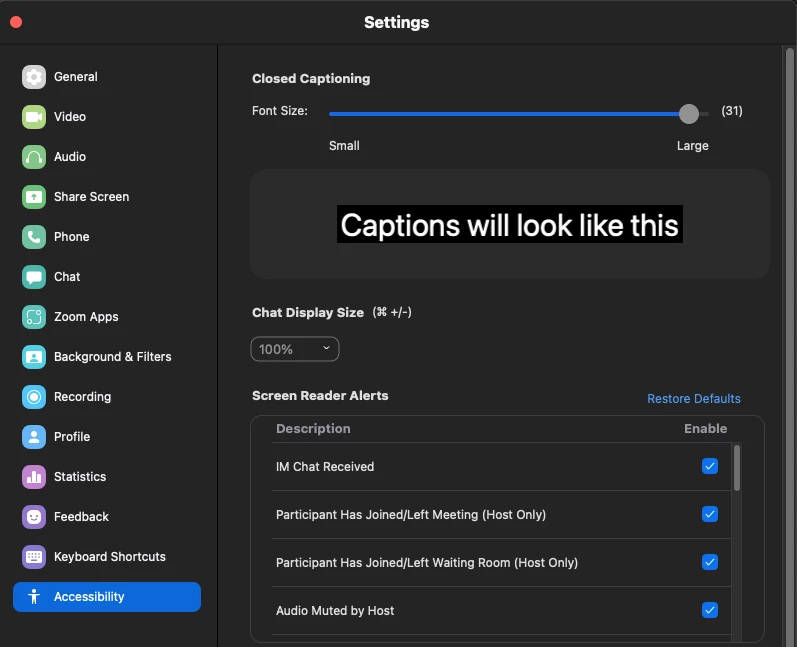Uncheck Participant Has Joined/Left Meeting alert
The image size is (797, 647).
coord(710,514)
